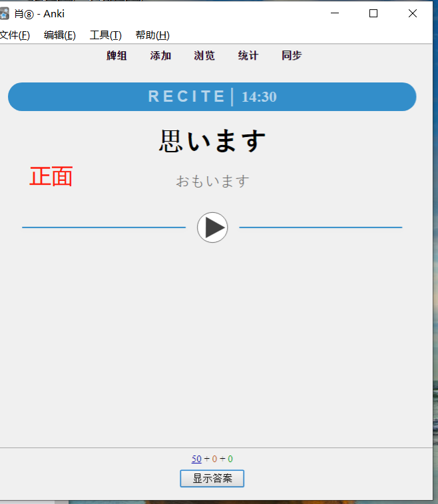Open the 文件(F) menu

(15, 35)
